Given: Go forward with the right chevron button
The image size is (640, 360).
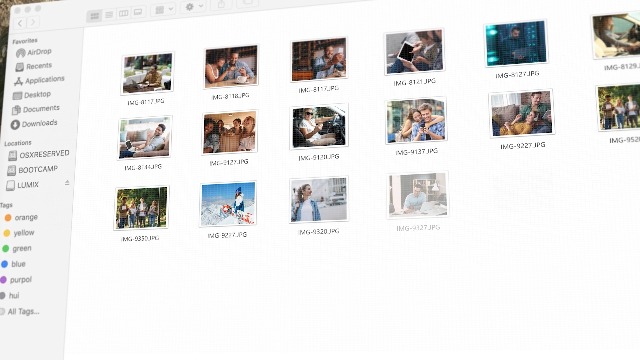Looking at the screenshot, I should (33, 22).
